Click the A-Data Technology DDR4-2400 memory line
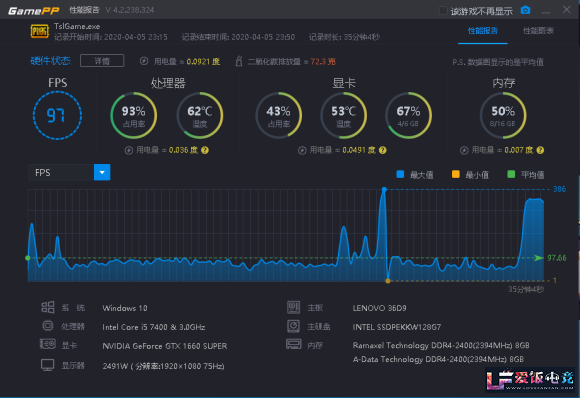 (x=438, y=359)
